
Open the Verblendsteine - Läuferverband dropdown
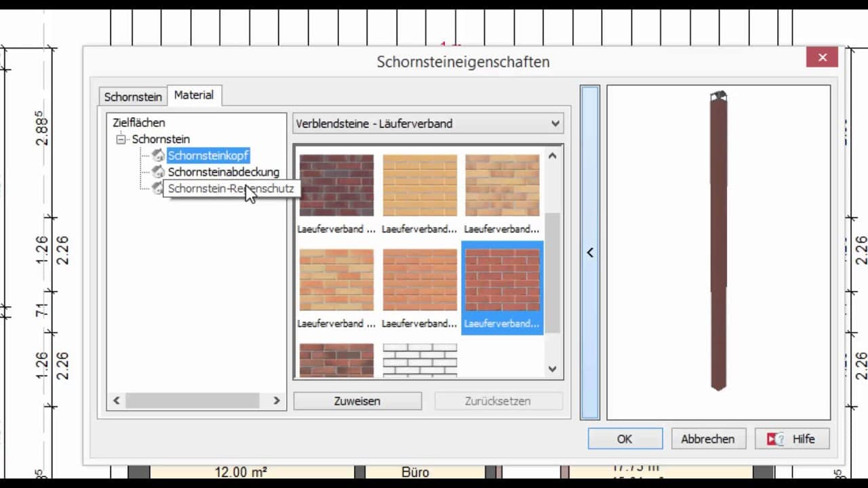click(428, 123)
